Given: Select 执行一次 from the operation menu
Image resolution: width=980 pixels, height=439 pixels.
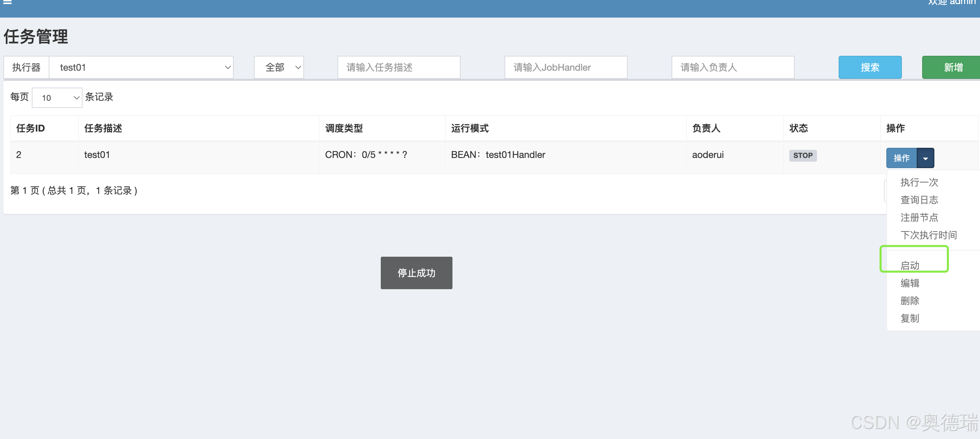Looking at the screenshot, I should pos(919,183).
